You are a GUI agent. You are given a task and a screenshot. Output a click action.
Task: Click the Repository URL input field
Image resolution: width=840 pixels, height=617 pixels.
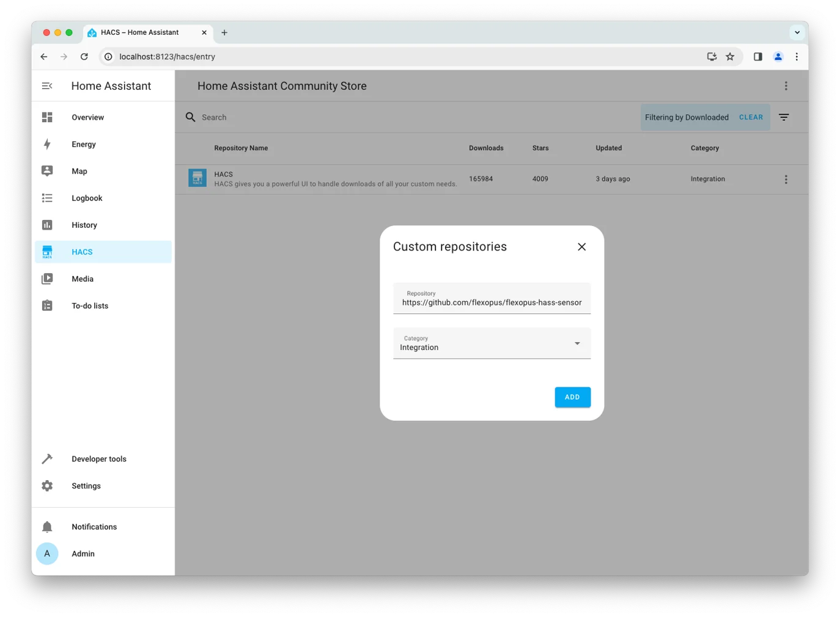(492, 302)
